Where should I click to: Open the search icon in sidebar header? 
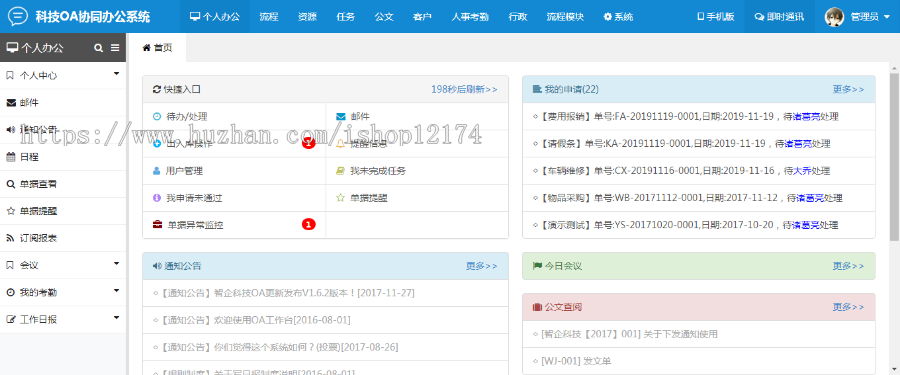click(x=99, y=48)
